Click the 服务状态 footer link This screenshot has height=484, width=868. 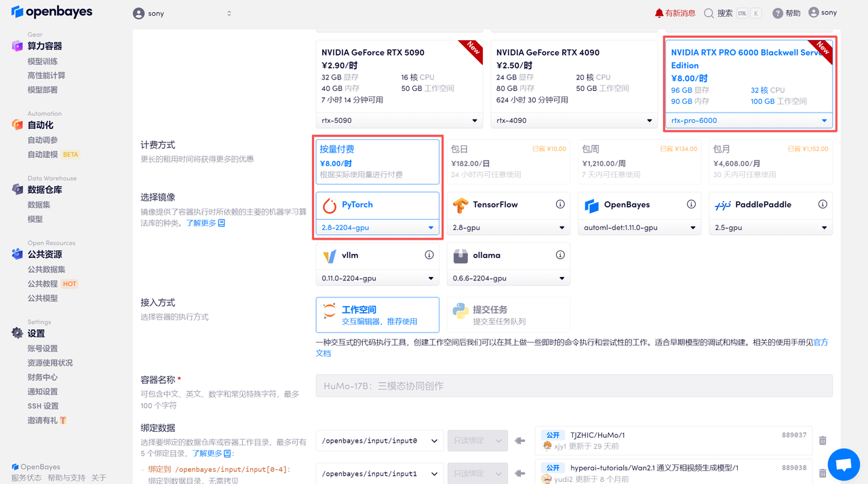(x=26, y=478)
